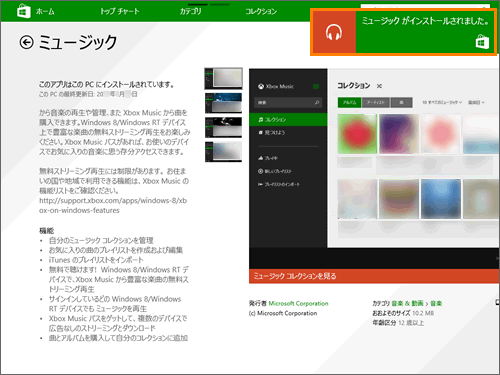Click the back arrow beside ミュージック
The image size is (500, 375).
coord(26,43)
